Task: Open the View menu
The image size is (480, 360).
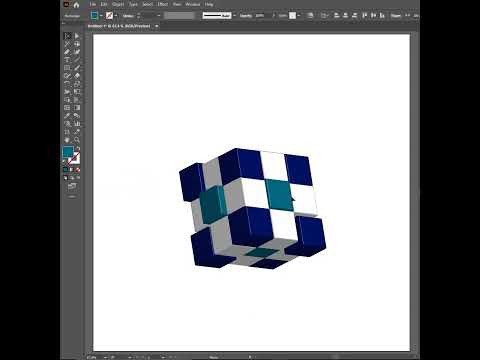Action: tap(177, 4)
